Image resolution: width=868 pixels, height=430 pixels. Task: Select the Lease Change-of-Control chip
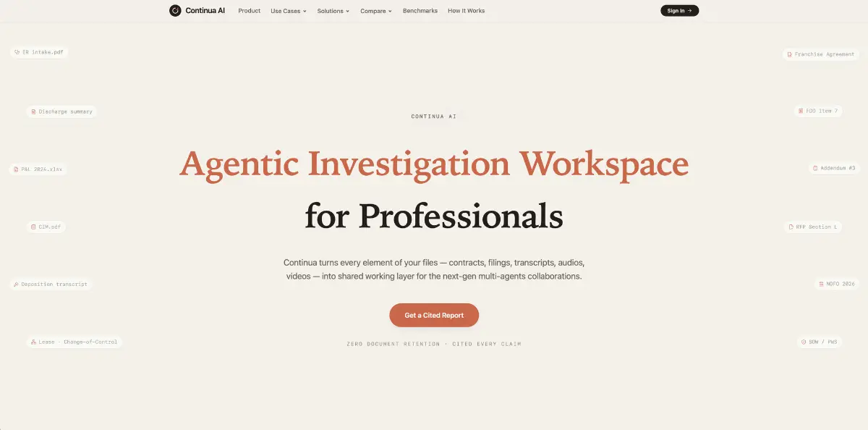(75, 342)
